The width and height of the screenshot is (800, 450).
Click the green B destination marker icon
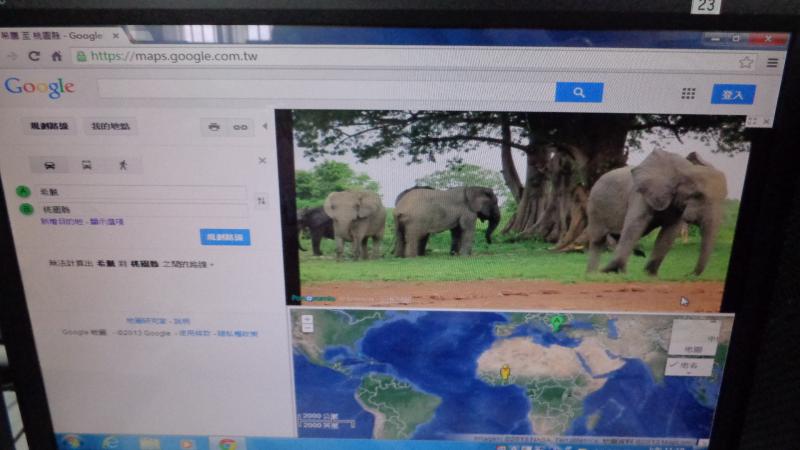pos(26,209)
